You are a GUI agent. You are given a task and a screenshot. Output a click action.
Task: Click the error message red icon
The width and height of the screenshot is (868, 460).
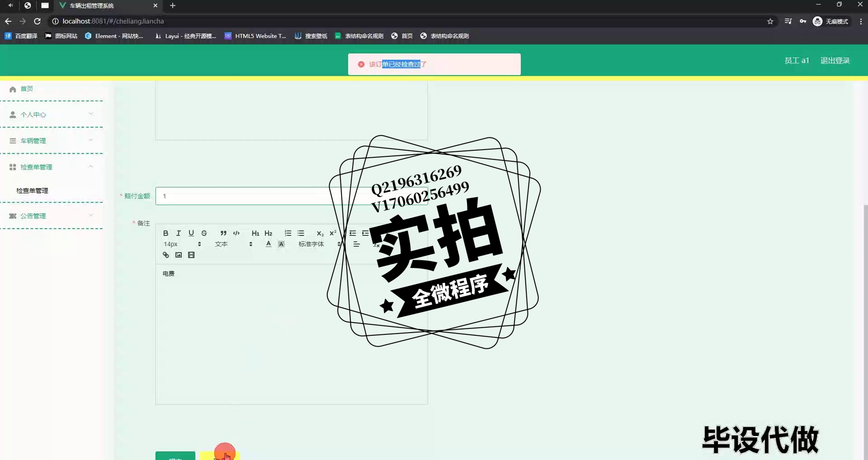pos(361,64)
